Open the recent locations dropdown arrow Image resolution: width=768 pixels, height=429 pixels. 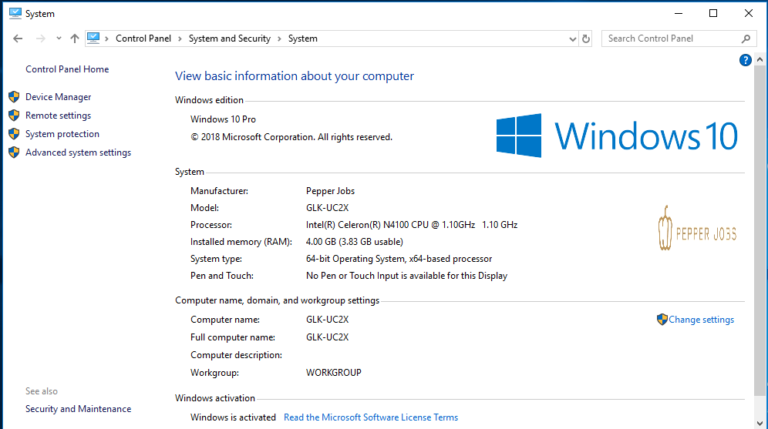click(59, 39)
